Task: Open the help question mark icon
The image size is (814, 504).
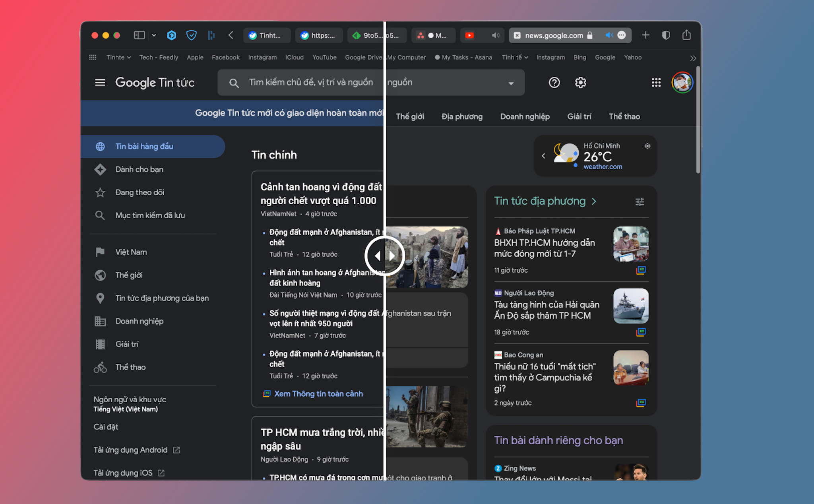Action: 554,82
